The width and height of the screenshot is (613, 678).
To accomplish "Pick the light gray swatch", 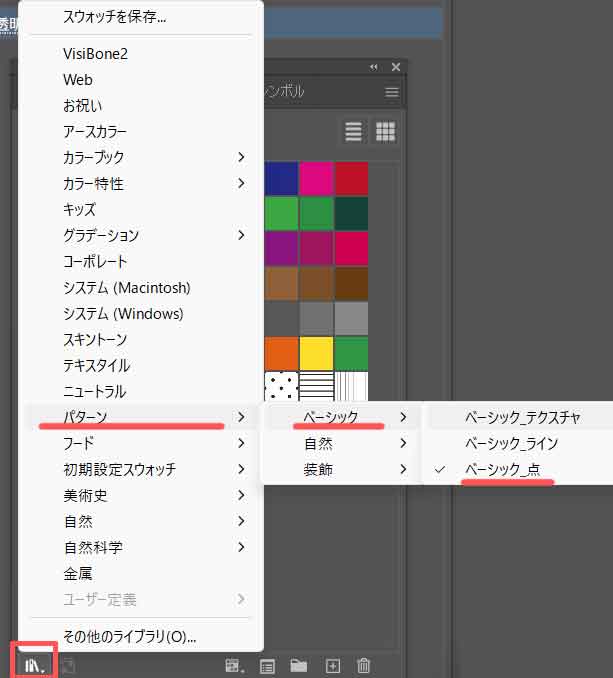I will [x=351, y=319].
